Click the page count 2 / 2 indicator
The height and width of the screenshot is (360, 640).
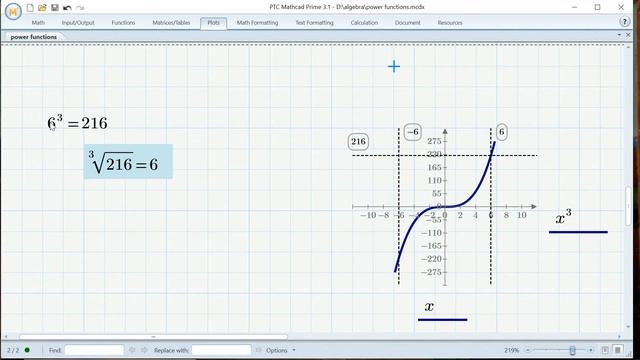(13, 350)
